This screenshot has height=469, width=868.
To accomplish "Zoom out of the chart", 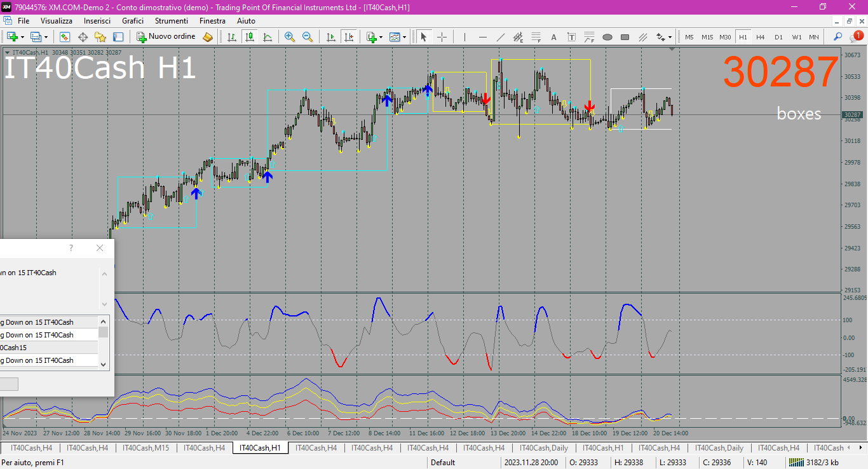I will click(x=308, y=37).
